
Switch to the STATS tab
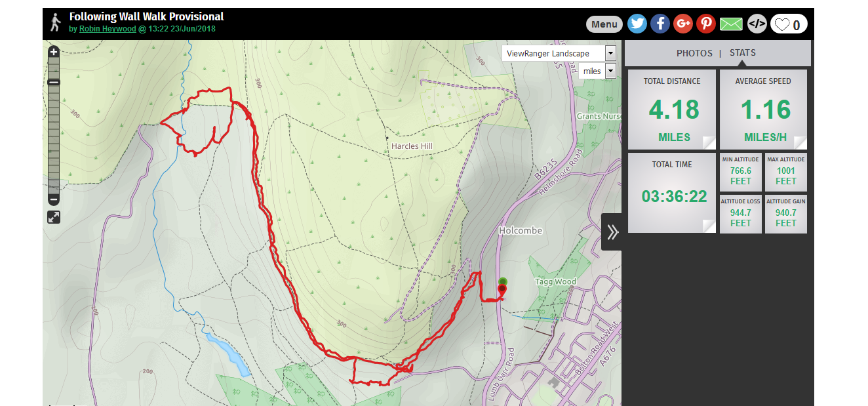click(743, 53)
